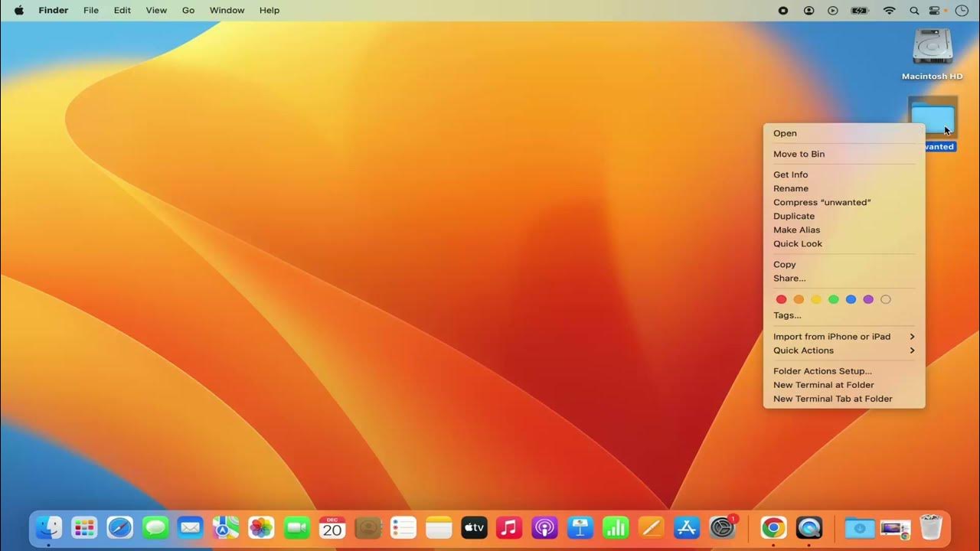Click the play circle menu bar icon

tap(833, 10)
